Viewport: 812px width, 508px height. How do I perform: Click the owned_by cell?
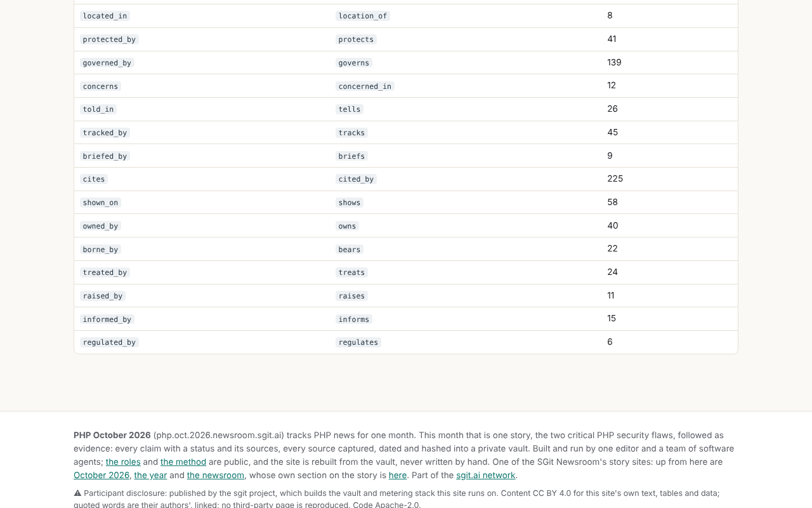click(x=100, y=226)
